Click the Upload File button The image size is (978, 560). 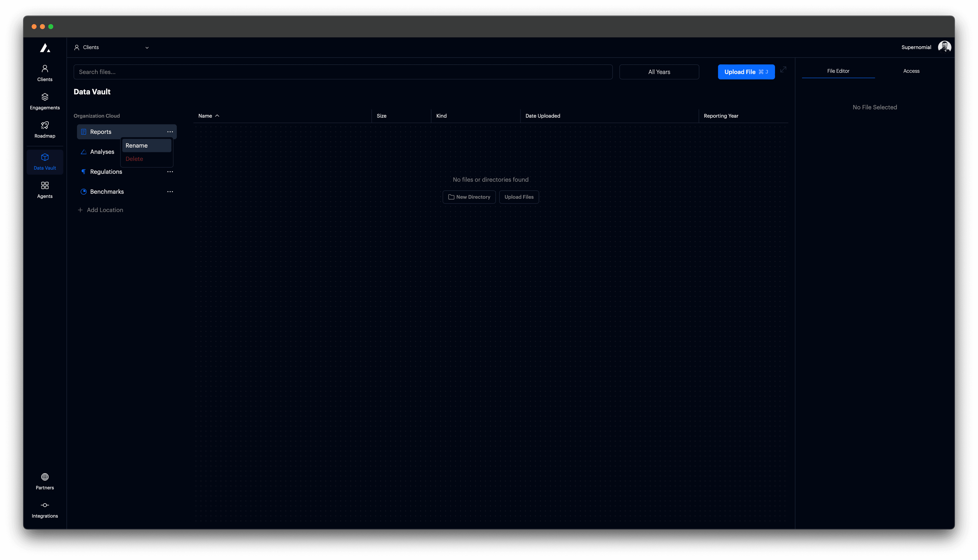(x=746, y=72)
